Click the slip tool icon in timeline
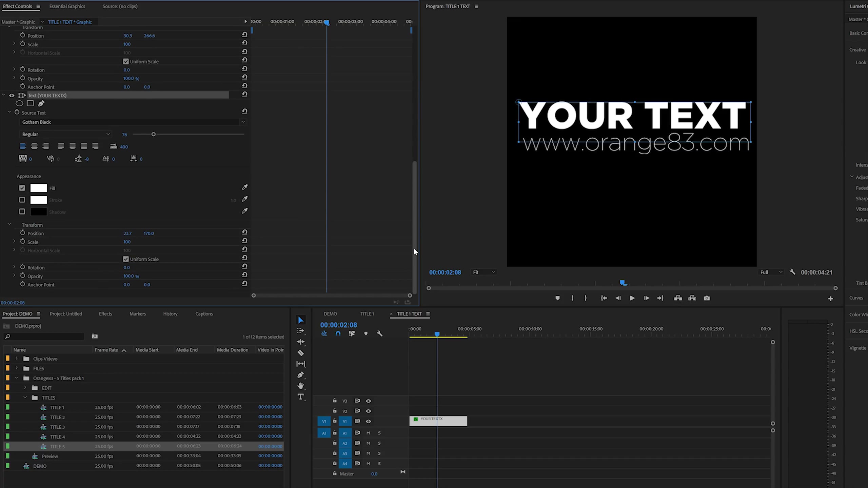The height and width of the screenshot is (488, 868). tap(301, 364)
